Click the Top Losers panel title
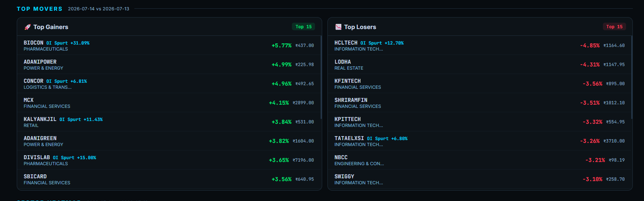The height and width of the screenshot is (201, 644). [x=360, y=27]
